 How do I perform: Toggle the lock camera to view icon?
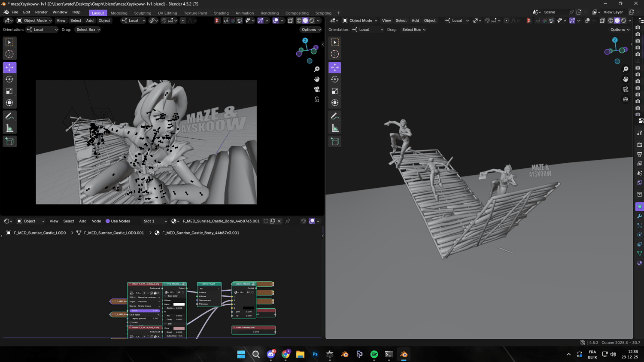pyautogui.click(x=317, y=100)
